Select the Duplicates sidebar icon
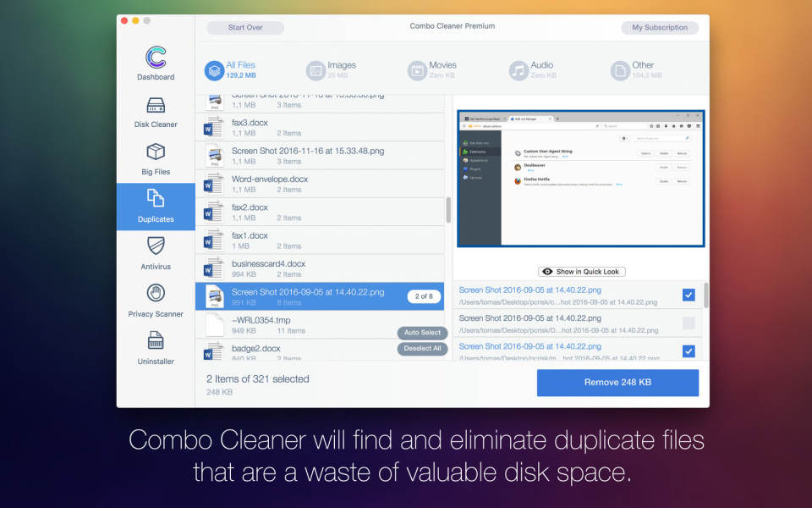 [x=156, y=199]
